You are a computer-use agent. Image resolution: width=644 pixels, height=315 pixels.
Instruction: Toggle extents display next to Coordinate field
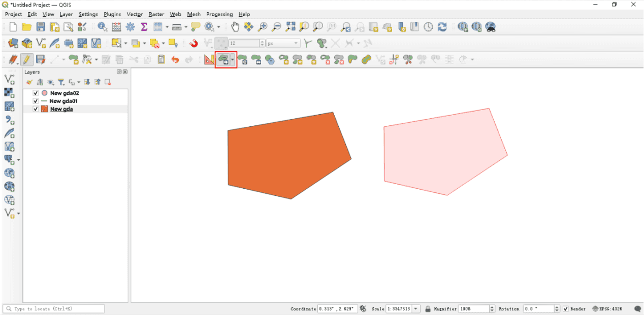pos(363,309)
